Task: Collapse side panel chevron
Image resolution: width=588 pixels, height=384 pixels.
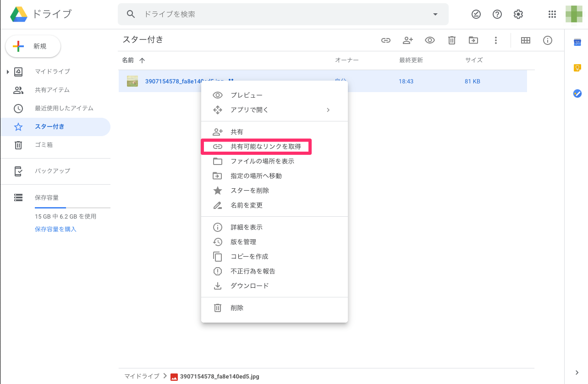Action: 577,373
